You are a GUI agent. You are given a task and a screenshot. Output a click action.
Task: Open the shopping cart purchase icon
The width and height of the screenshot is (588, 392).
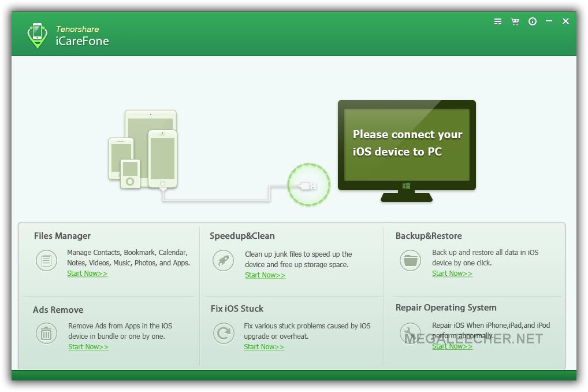click(x=515, y=21)
